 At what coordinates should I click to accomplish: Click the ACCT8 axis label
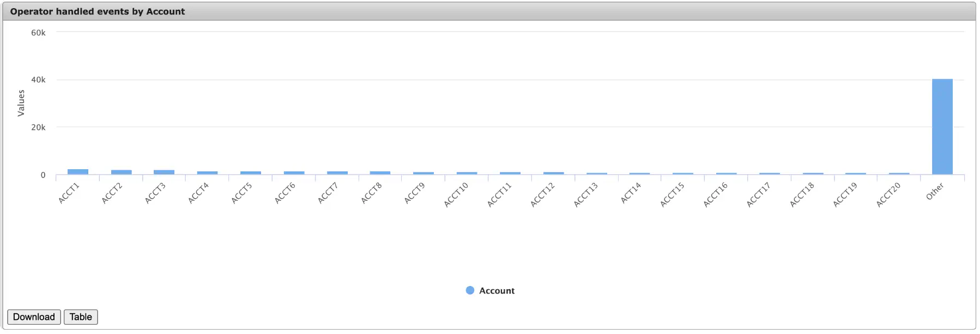click(372, 194)
